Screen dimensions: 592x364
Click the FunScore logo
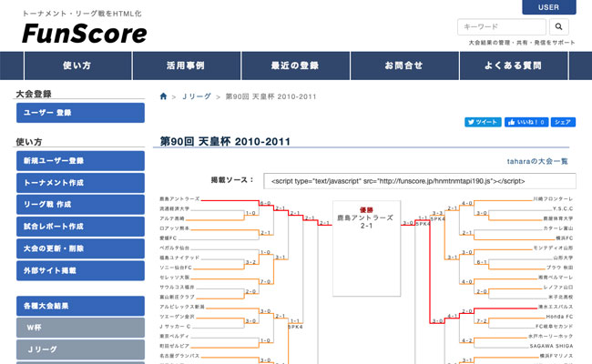(x=84, y=35)
